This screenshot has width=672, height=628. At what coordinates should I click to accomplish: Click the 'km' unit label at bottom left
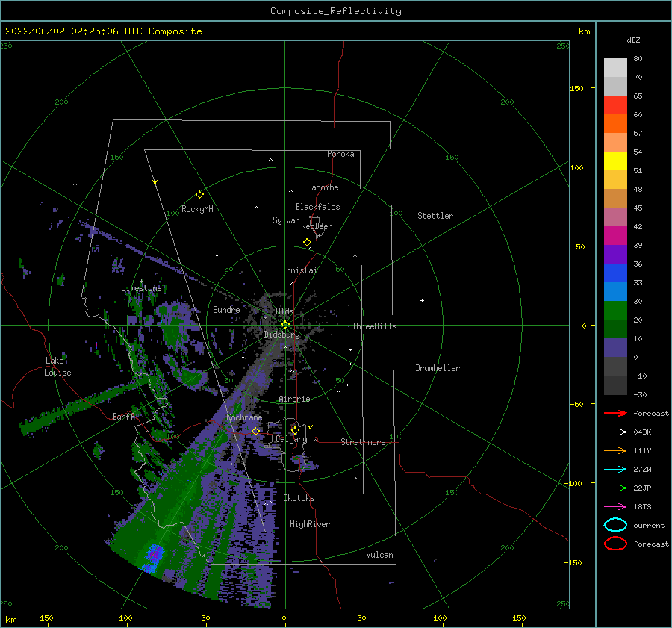(11, 620)
